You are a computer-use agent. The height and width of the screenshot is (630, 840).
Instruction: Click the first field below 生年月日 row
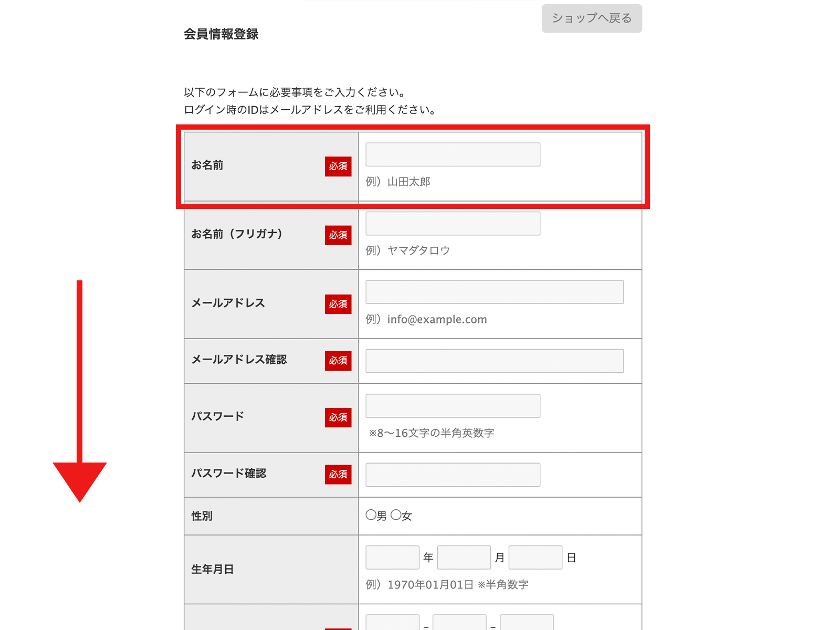[x=392, y=624]
